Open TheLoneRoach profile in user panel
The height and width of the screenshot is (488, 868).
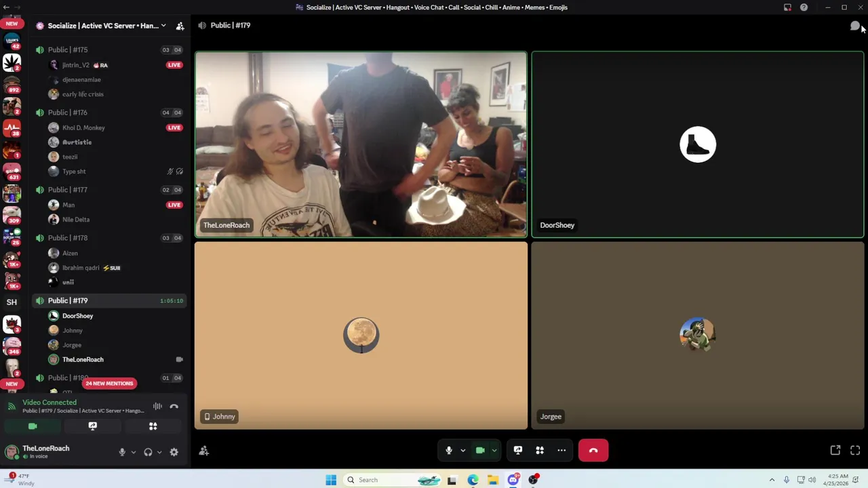[45, 452]
